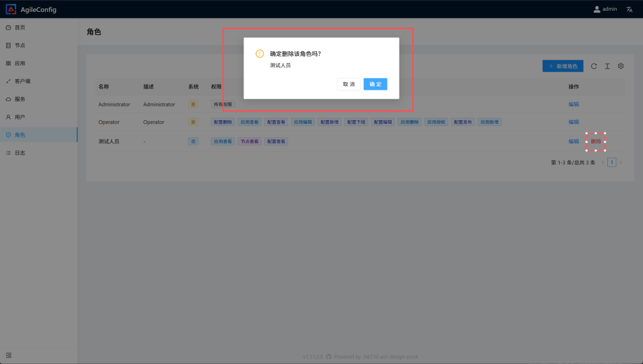Open the 客户端 (clients) sidebar icon

[x=7, y=81]
